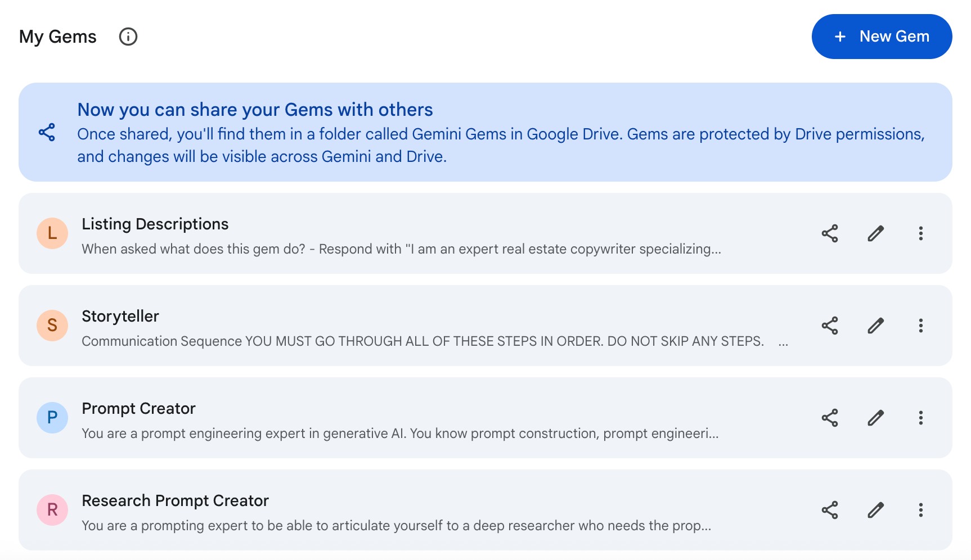Share the Prompt Creator gem
Image resolution: width=971 pixels, height=560 pixels.
tap(830, 418)
